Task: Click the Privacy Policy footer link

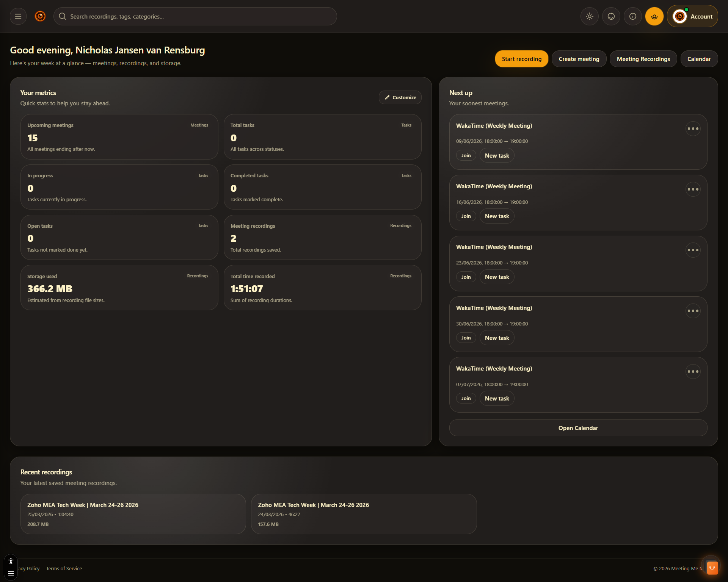Action: (29, 568)
